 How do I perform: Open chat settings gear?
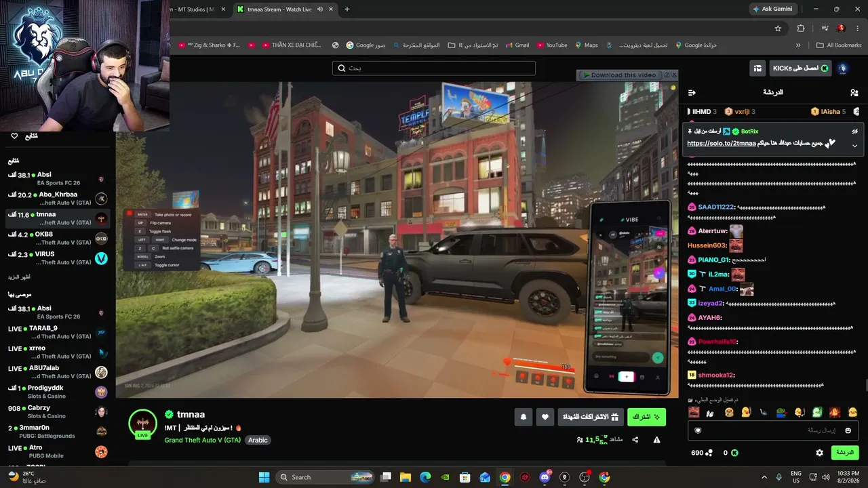pyautogui.click(x=819, y=453)
